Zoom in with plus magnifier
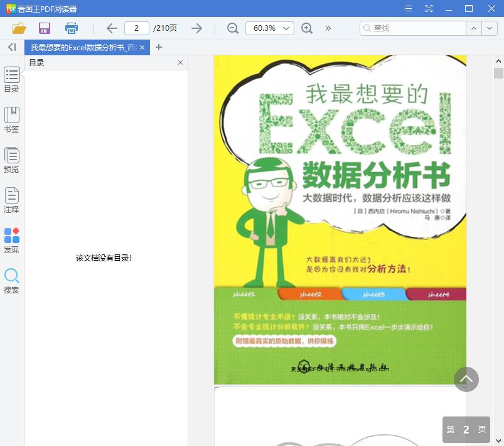The height and width of the screenshot is (446, 504). (307, 28)
